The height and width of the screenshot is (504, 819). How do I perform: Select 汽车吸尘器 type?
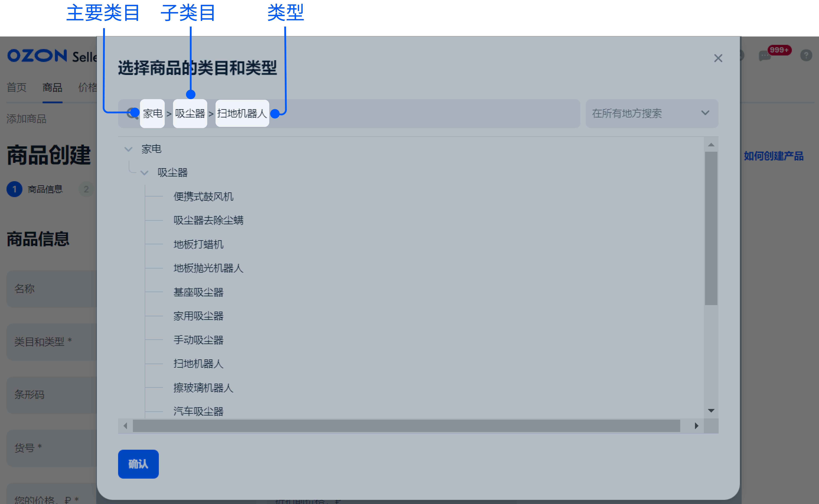click(x=198, y=411)
